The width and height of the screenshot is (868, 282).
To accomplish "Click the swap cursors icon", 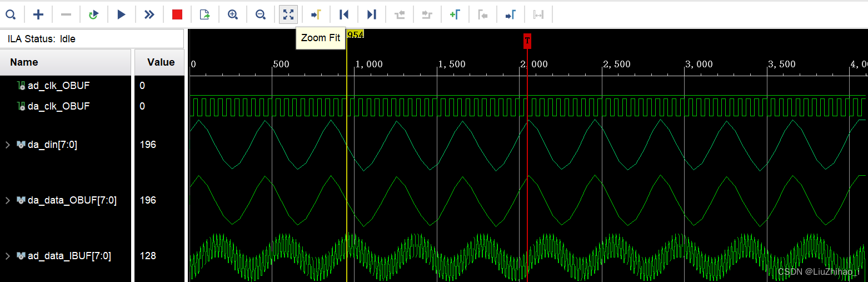I will point(538,14).
